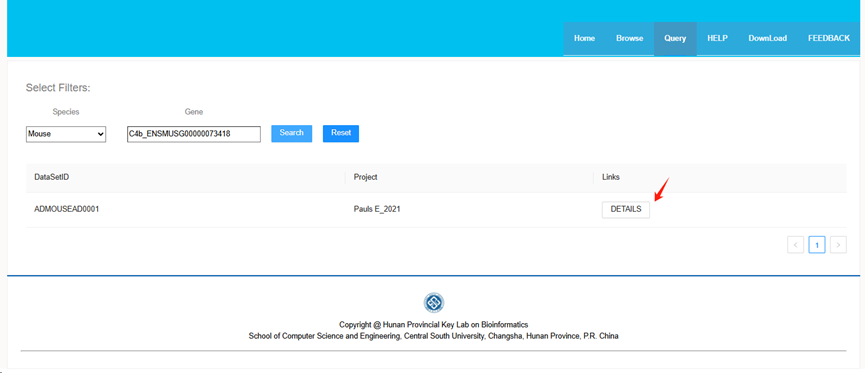Viewport: 865px width, 373px height.
Task: Focus the Gene input field
Action: (x=194, y=134)
